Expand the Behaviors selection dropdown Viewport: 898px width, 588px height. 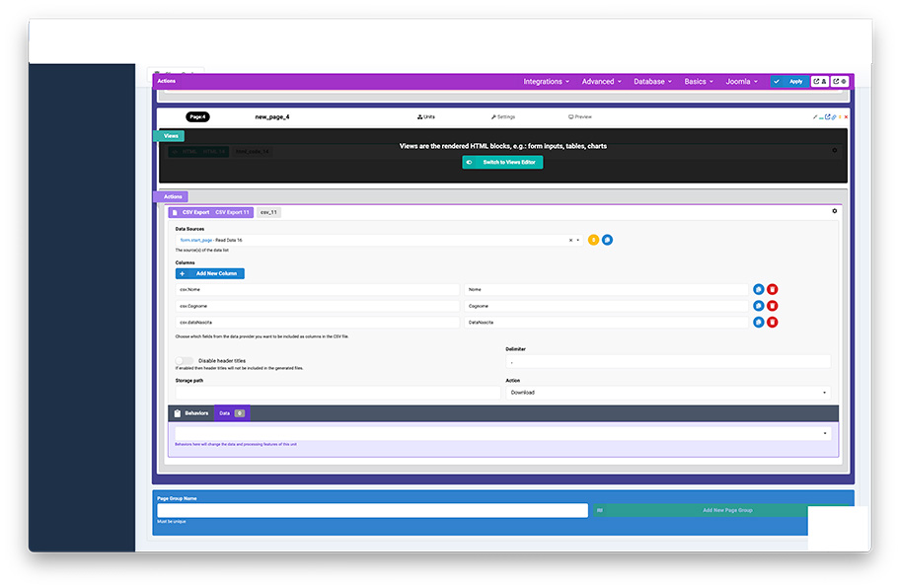pos(503,433)
